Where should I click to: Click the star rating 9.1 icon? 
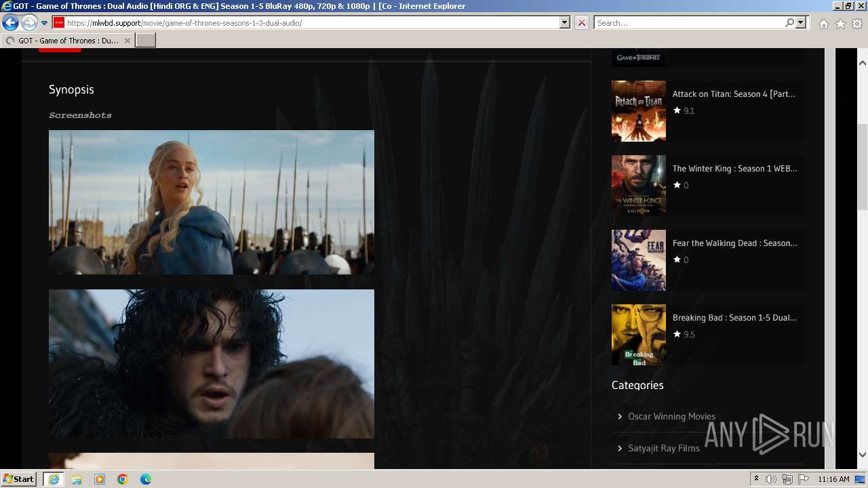pos(677,110)
